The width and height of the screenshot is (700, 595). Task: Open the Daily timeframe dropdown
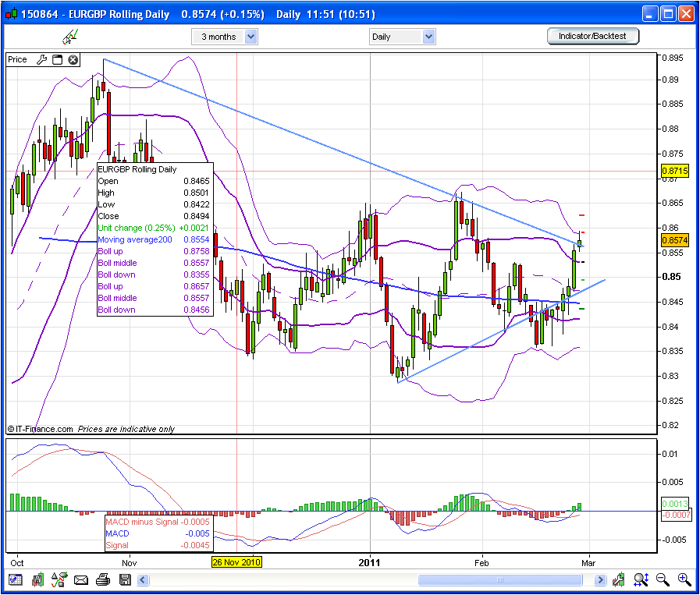click(x=402, y=37)
